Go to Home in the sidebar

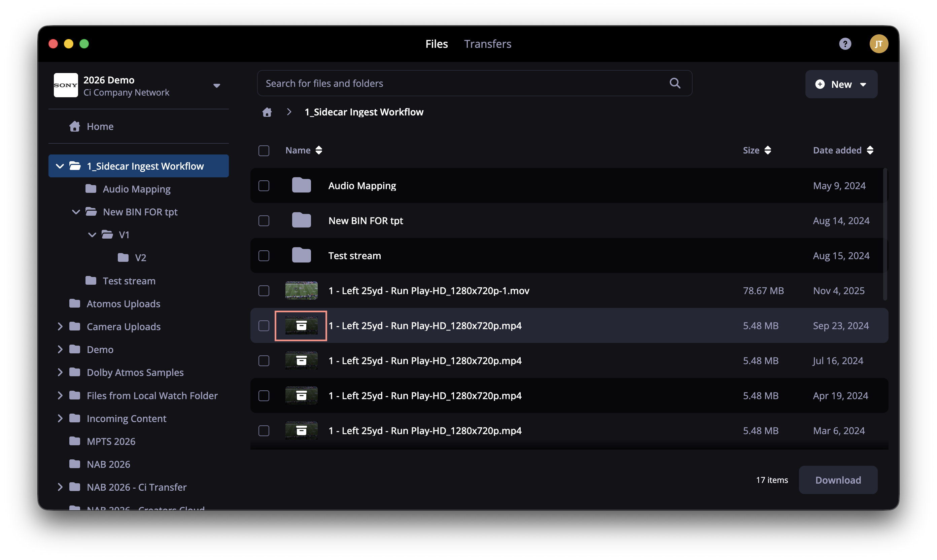point(100,127)
